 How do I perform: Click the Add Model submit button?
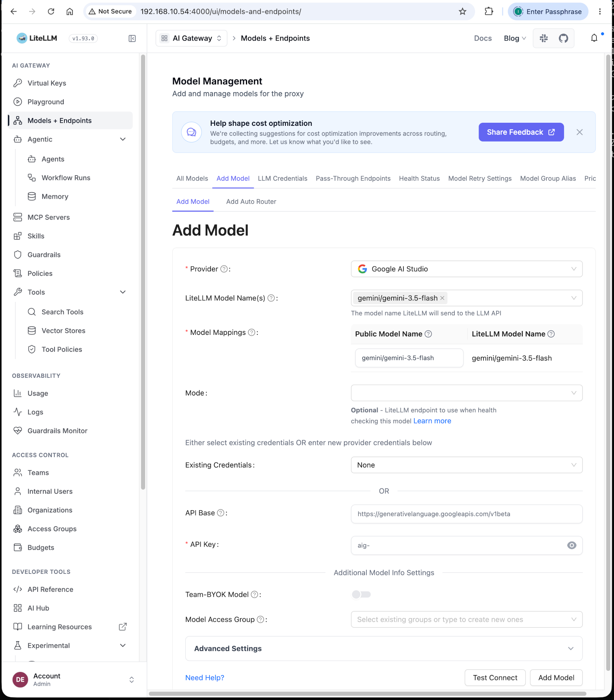pos(556,678)
